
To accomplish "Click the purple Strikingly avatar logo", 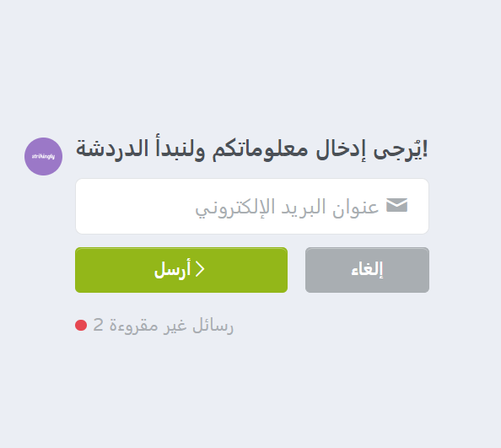I will (x=44, y=157).
